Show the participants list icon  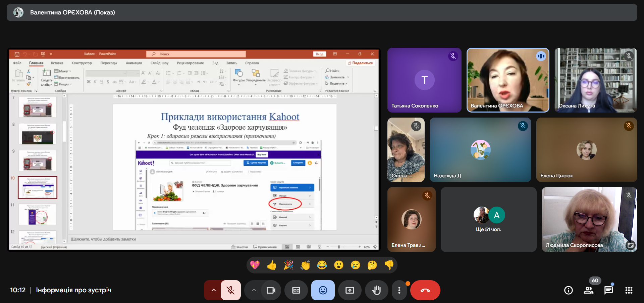pos(588,290)
